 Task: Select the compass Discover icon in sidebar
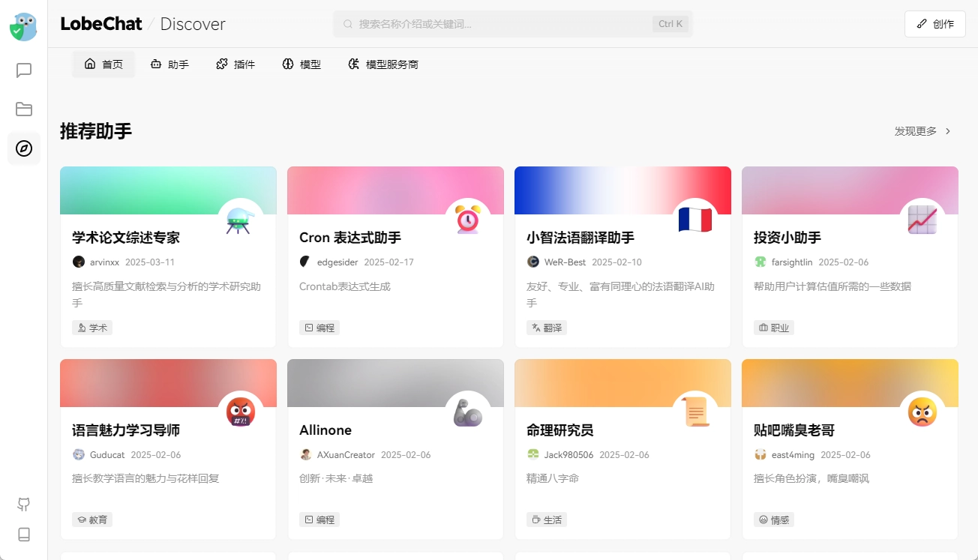coord(23,148)
